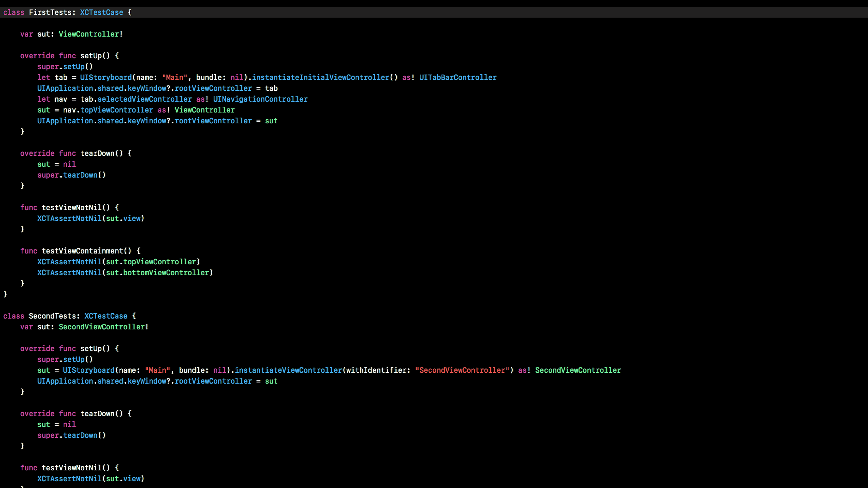Screen dimensions: 868x488
Task: Click the "SecondViewController" string literal
Action: click(462, 370)
